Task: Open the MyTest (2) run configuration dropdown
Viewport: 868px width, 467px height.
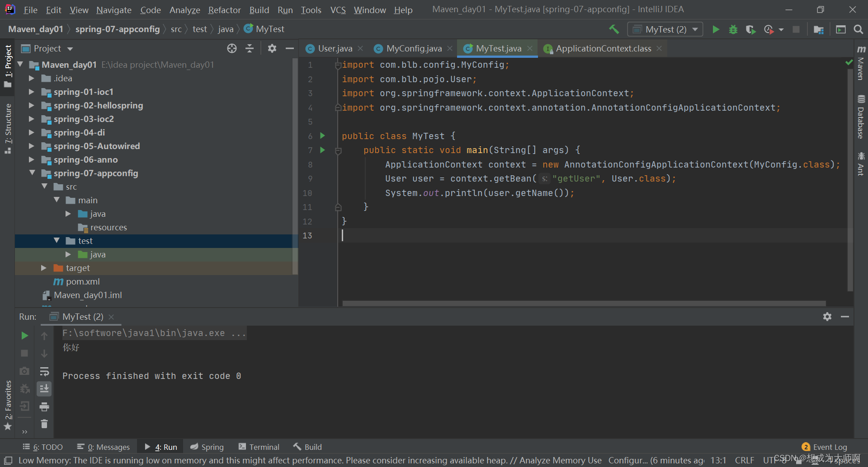Action: (x=665, y=29)
